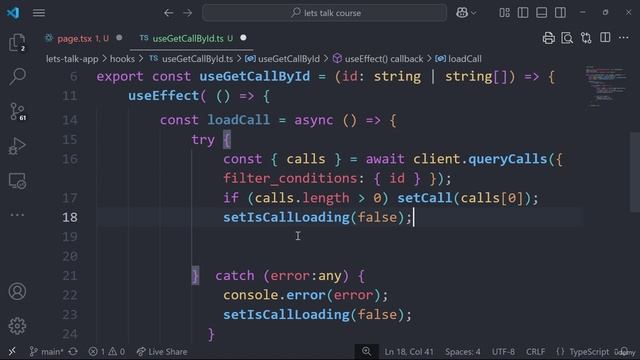This screenshot has height=360, width=640.
Task: Start Live Share from the status bar
Action: [x=162, y=351]
